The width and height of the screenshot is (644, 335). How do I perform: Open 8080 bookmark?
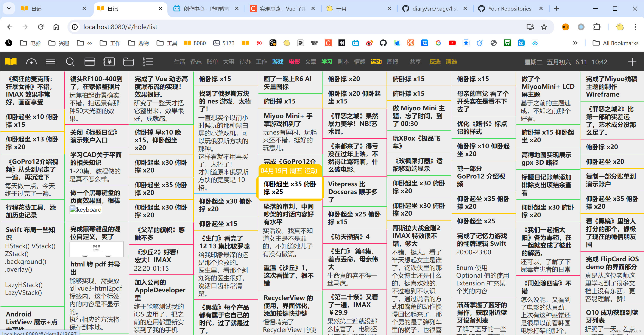click(x=195, y=43)
